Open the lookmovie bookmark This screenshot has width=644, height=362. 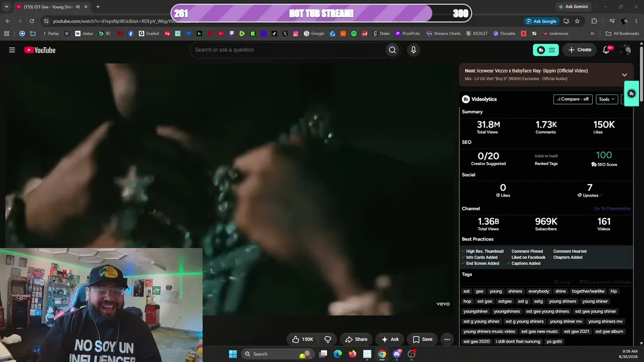tap(555, 34)
